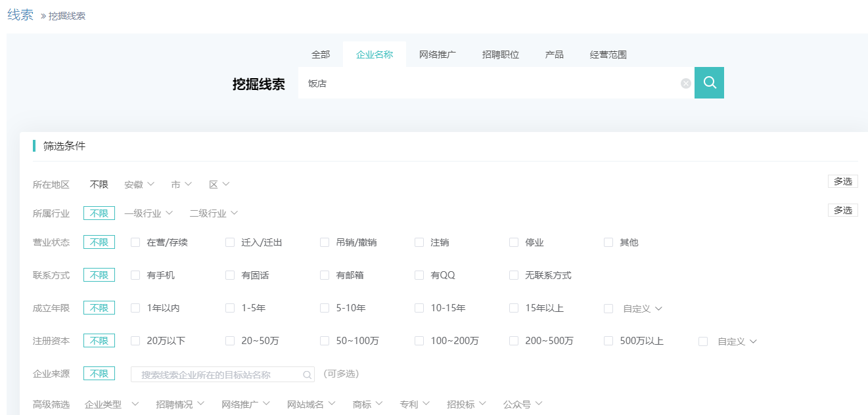This screenshot has height=415, width=868.
Task: Open the 招聘情况 dropdown
Action: [180, 404]
